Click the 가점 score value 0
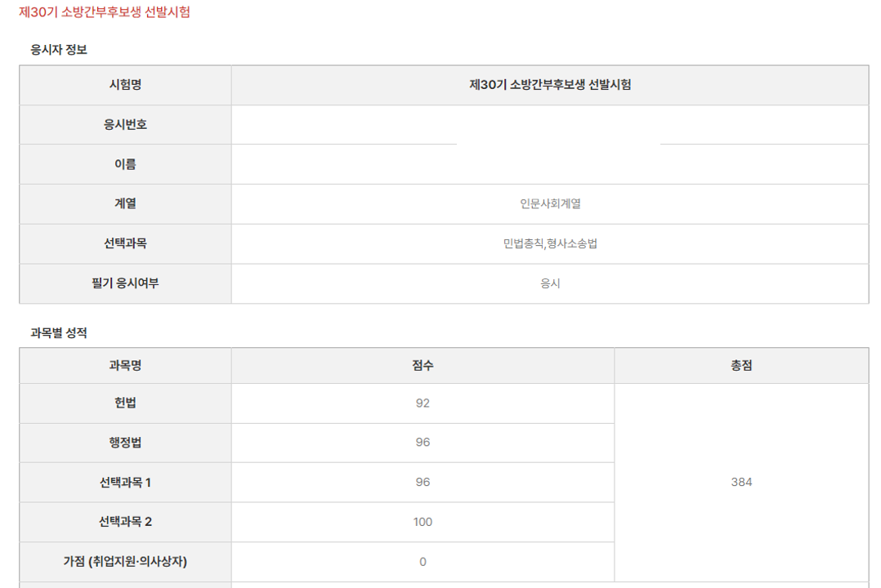The height and width of the screenshot is (588, 881). pos(423,562)
